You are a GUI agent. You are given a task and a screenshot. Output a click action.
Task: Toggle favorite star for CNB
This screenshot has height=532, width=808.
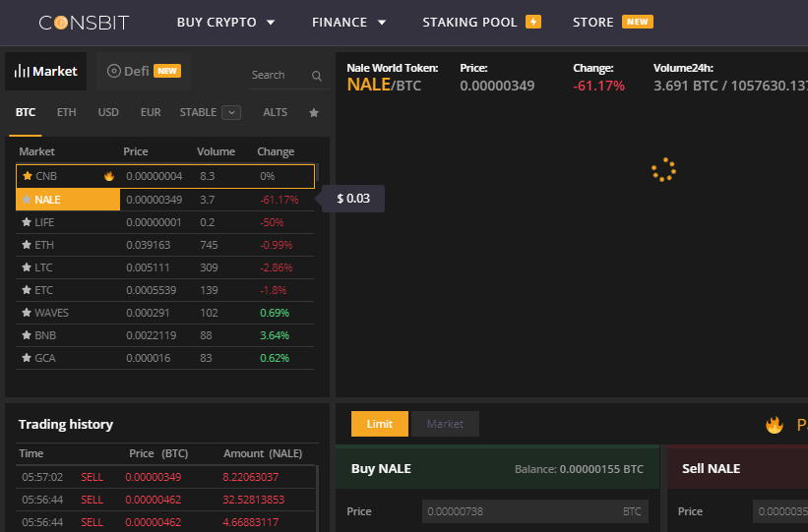click(x=28, y=176)
